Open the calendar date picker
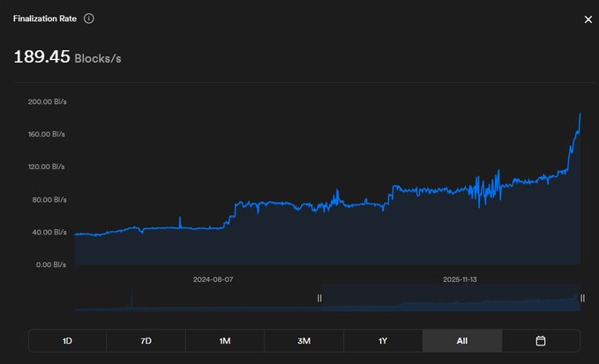The image size is (599, 364). click(x=541, y=341)
